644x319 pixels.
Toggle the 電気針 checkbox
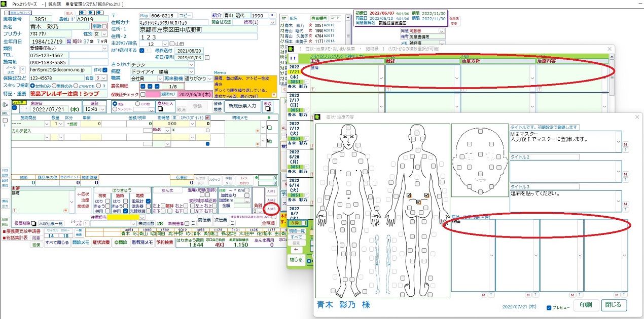pyautogui.click(x=148, y=201)
